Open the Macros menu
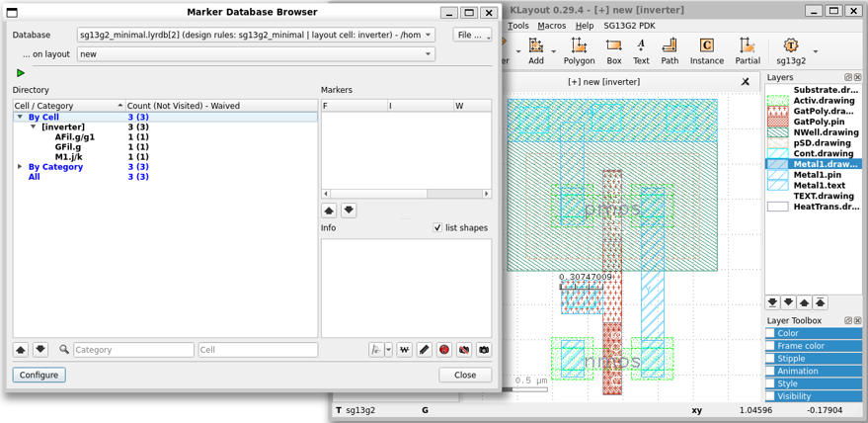This screenshot has width=868, height=423. click(x=551, y=26)
